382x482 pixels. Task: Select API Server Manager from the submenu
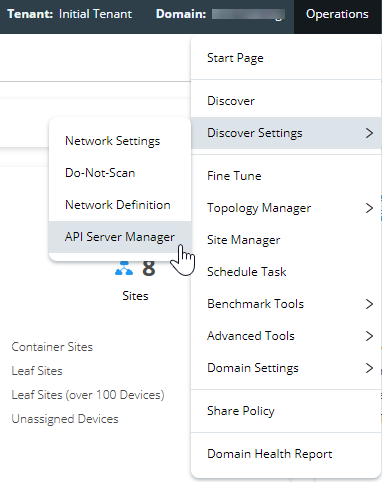pos(120,237)
